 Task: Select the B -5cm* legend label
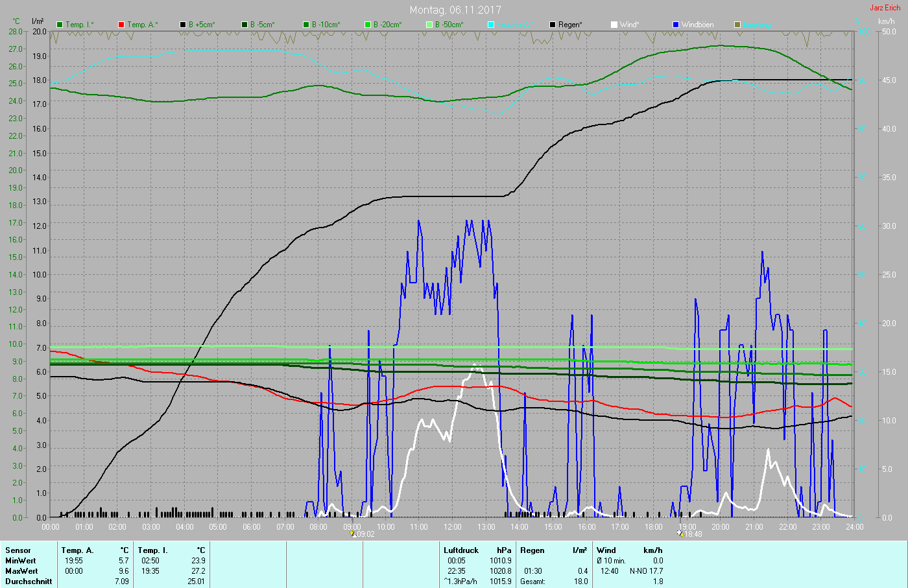tap(263, 25)
